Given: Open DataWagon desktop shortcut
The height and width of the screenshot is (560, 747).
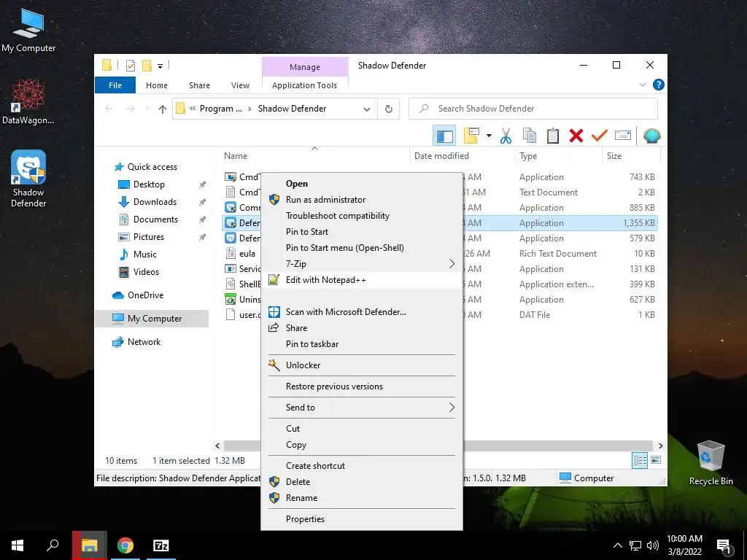Looking at the screenshot, I should 28,101.
